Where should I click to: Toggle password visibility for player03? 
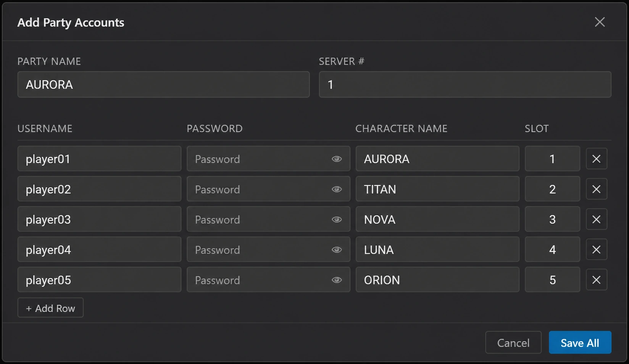pyautogui.click(x=337, y=219)
